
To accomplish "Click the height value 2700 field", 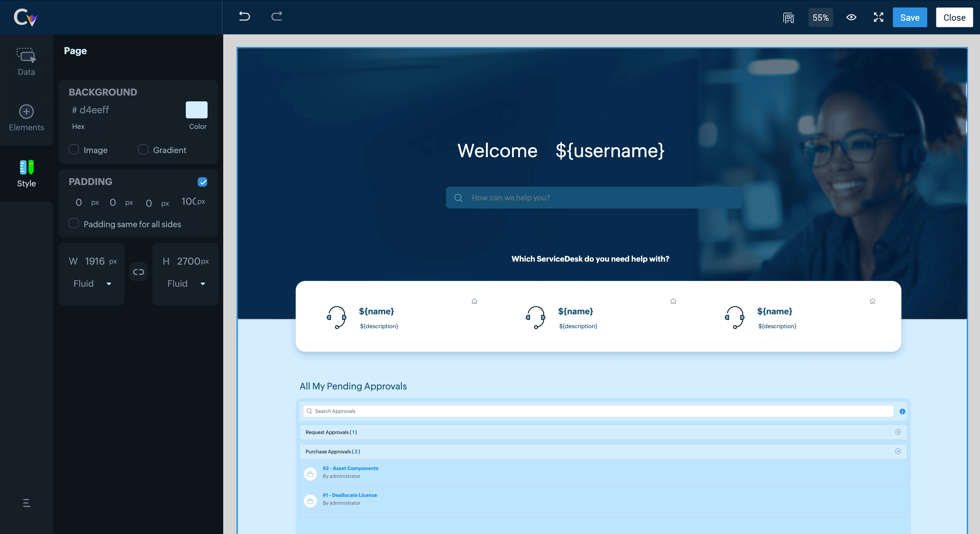I will [188, 261].
